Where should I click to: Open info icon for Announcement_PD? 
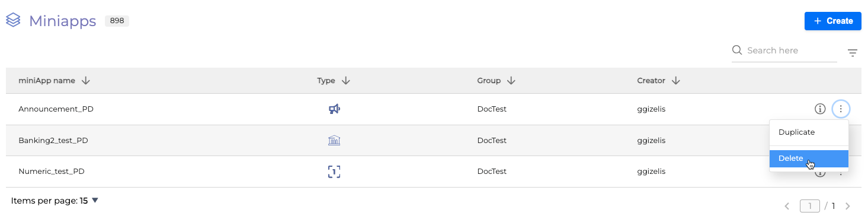click(x=820, y=109)
